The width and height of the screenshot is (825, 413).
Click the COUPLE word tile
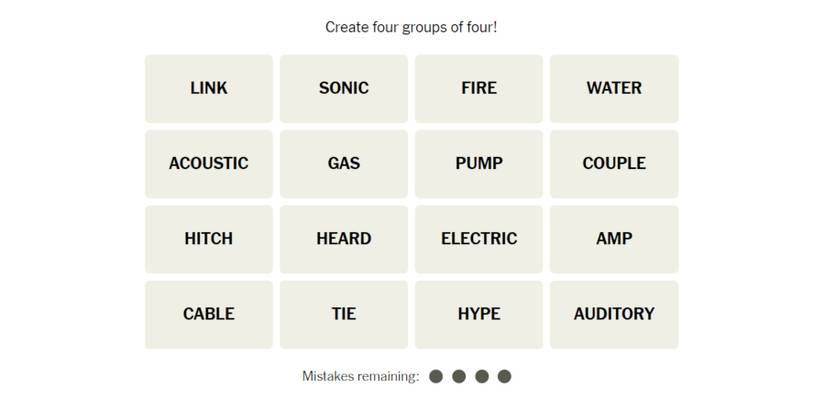(613, 163)
